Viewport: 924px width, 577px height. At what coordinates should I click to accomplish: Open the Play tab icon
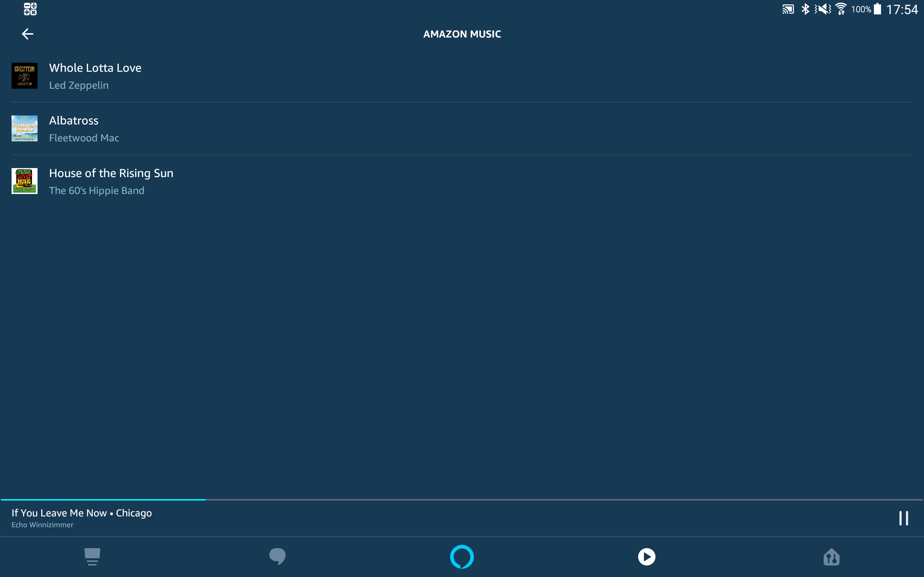pyautogui.click(x=646, y=556)
